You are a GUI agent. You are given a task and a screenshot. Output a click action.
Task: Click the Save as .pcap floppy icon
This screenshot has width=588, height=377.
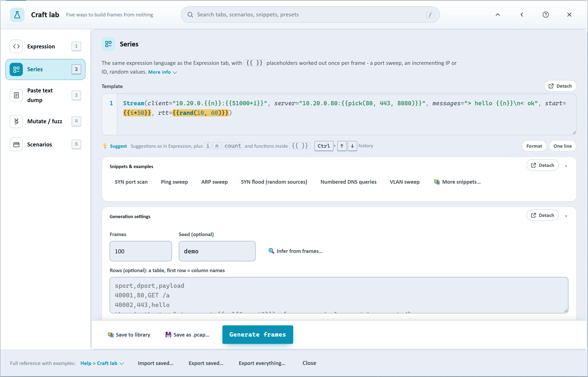click(x=168, y=335)
